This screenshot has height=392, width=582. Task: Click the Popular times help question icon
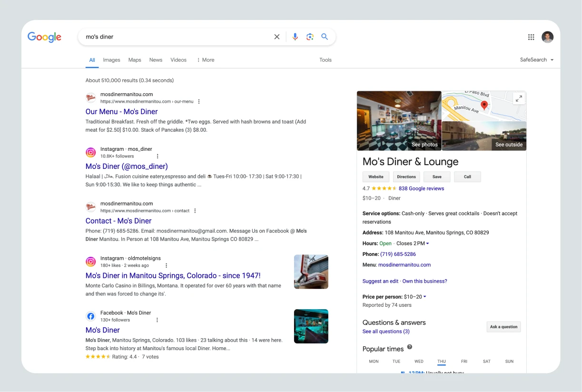pyautogui.click(x=410, y=347)
